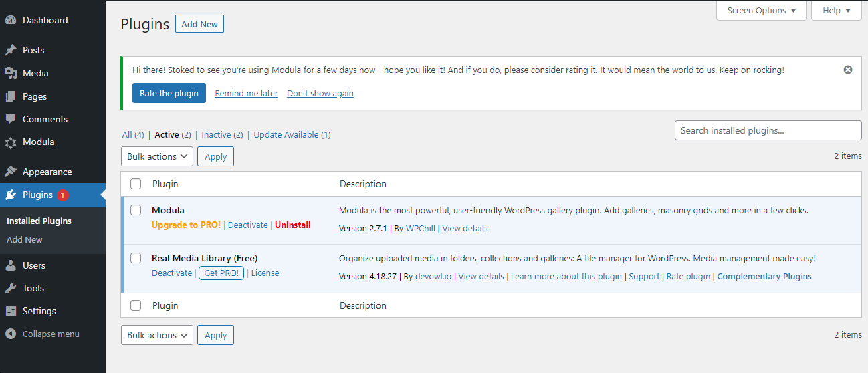Click the Collapse menu label
This screenshot has width=868, height=373.
click(x=51, y=334)
